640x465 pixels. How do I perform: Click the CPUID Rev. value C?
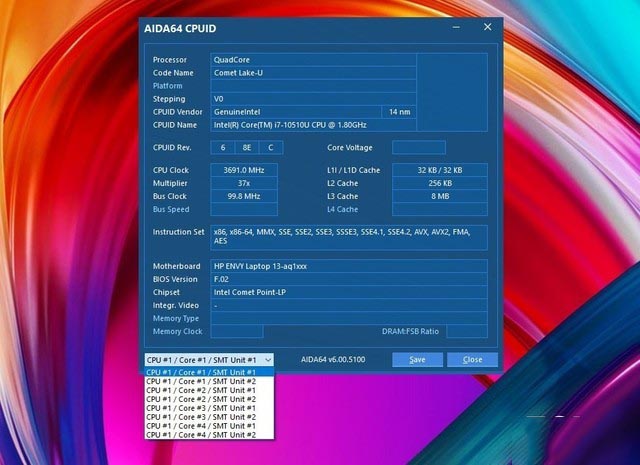[271, 148]
